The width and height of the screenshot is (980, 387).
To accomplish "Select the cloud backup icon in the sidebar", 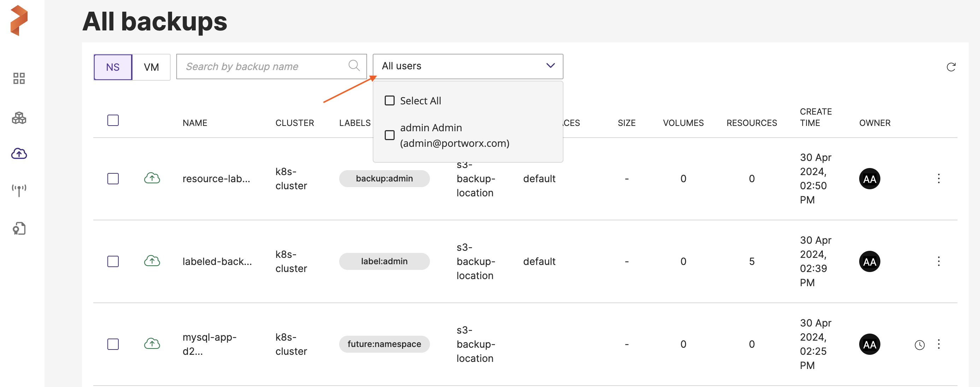I will [19, 154].
